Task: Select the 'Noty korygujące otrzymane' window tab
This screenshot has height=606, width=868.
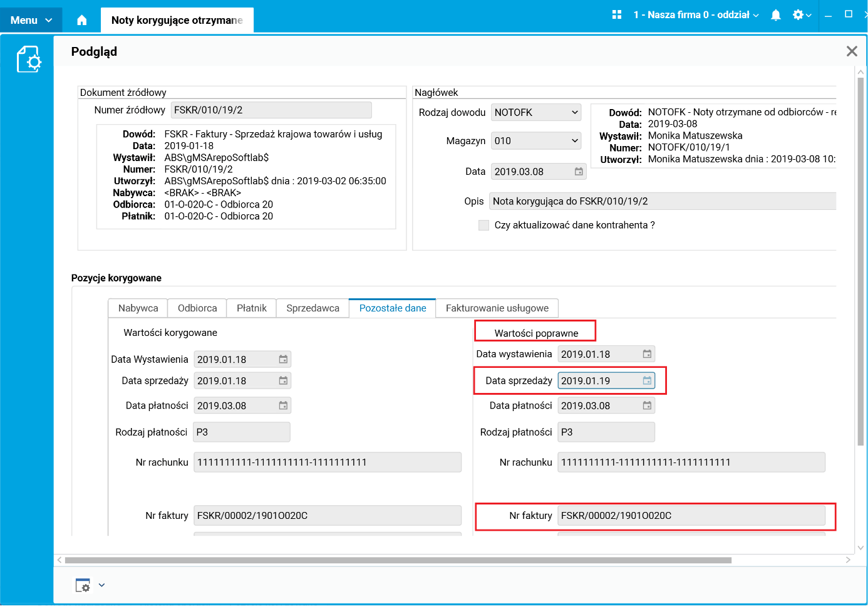Action: click(177, 20)
